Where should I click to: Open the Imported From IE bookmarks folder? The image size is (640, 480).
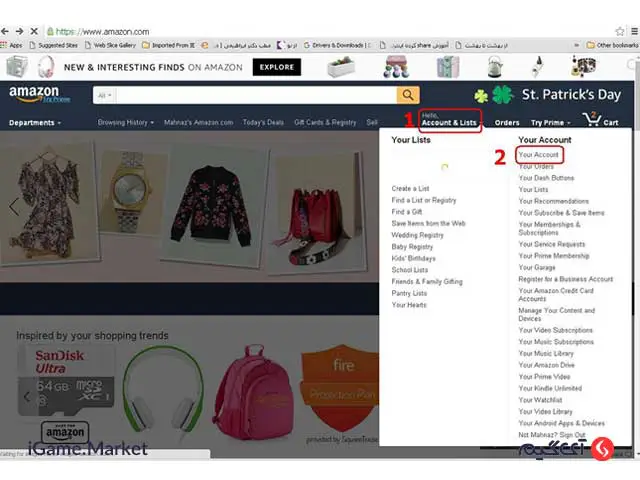pyautogui.click(x=169, y=45)
